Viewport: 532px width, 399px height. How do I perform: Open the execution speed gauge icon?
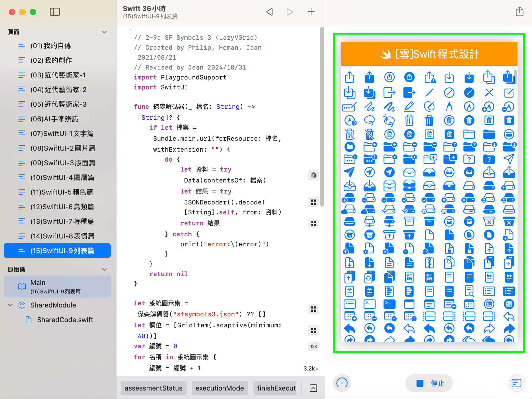(342, 383)
